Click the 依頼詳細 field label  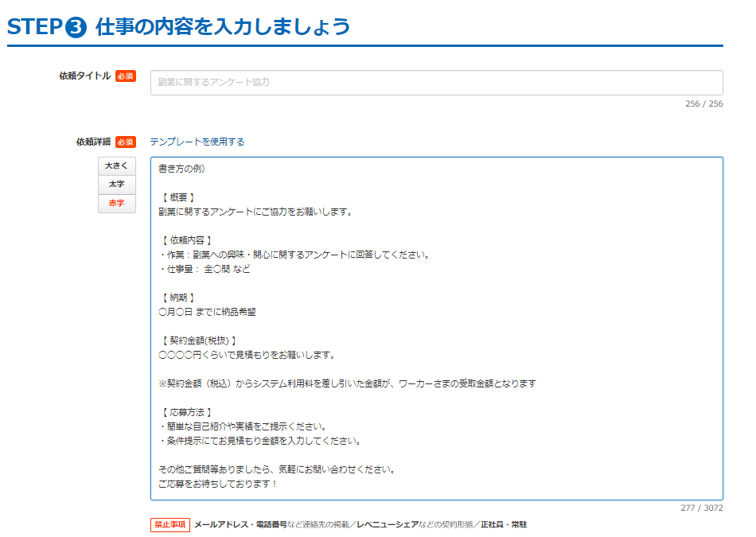pyautogui.click(x=93, y=142)
